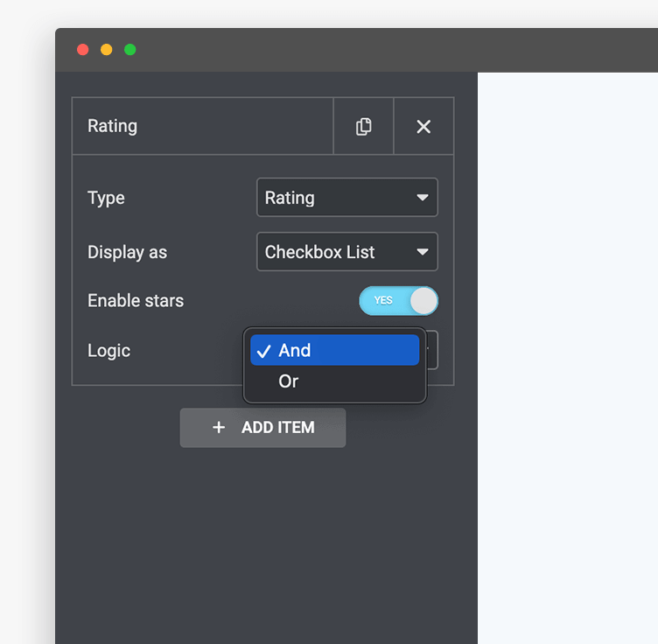This screenshot has height=644, width=658.
Task: Click the duplicate item icon in Rating header
Action: pyautogui.click(x=363, y=127)
